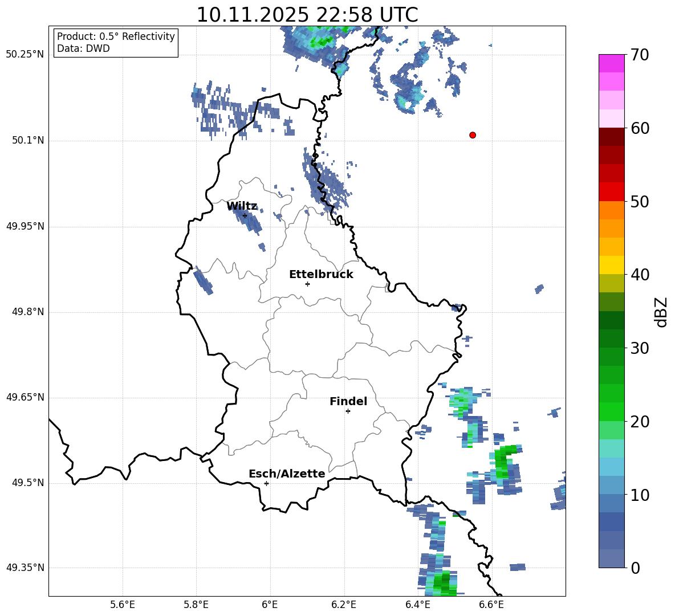Pick the dark maroon colorbar segment below 60
The width and height of the screenshot is (675, 616).
pyautogui.click(x=611, y=136)
